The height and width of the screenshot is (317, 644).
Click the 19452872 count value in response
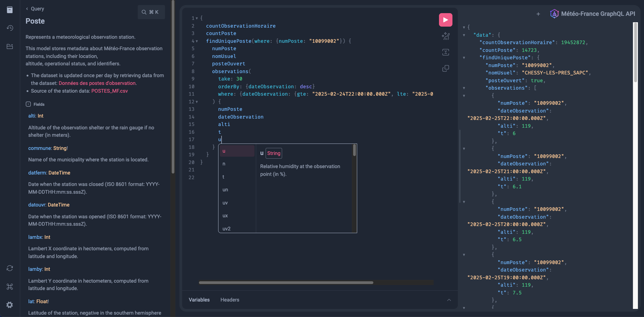[x=573, y=42]
